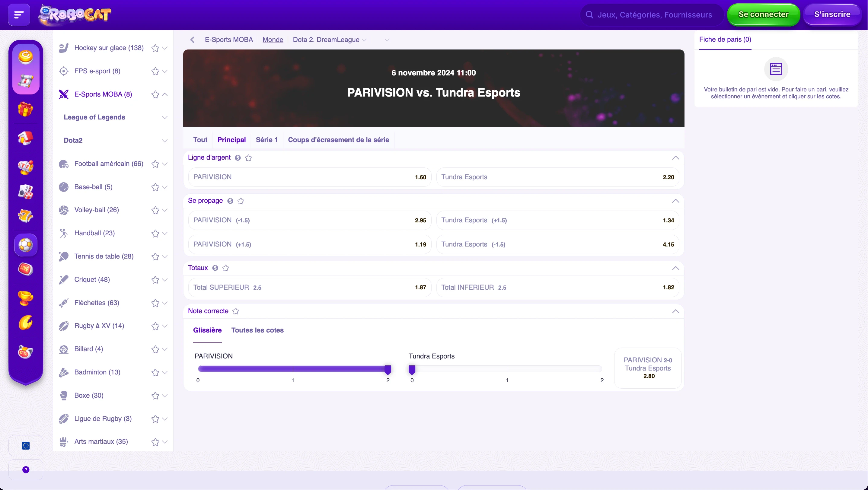Select the Glissière tab
The height and width of the screenshot is (490, 868).
tap(207, 330)
